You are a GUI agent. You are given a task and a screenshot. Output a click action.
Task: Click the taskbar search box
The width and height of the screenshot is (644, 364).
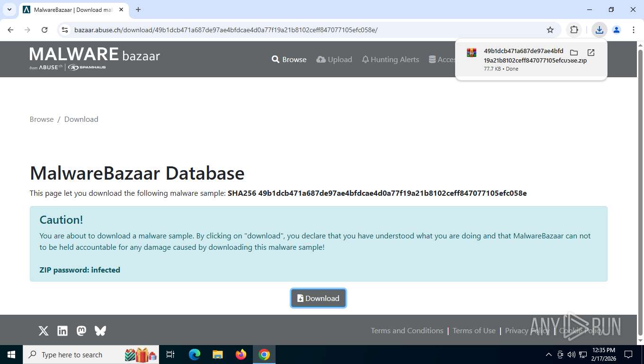tap(91, 355)
